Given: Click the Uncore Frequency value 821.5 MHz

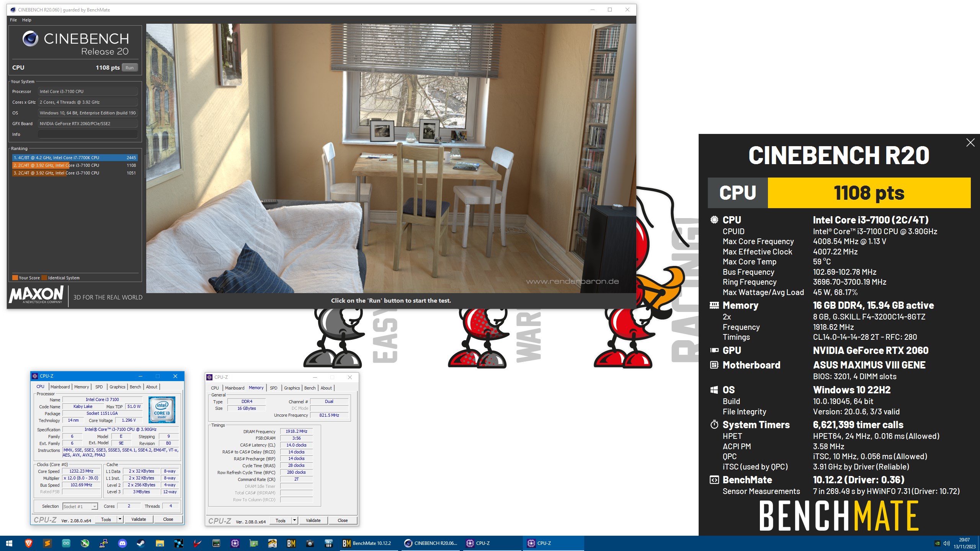Looking at the screenshot, I should tap(329, 415).
